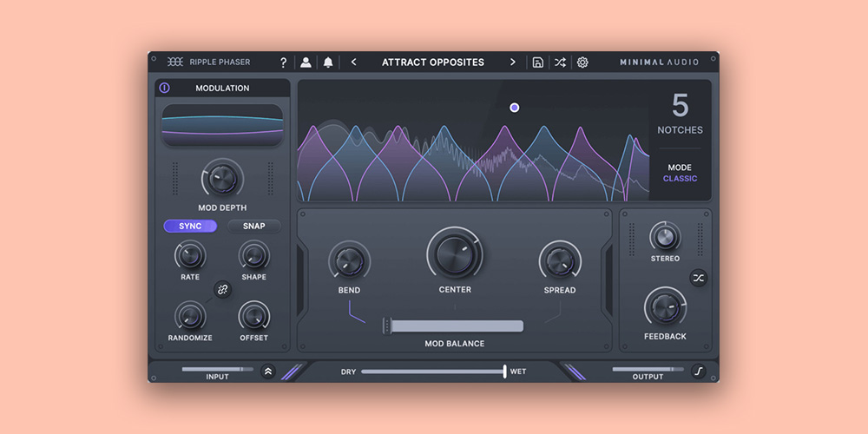Open the ATTRACT OPPOSITES preset menu
This screenshot has height=434, width=868.
433,62
